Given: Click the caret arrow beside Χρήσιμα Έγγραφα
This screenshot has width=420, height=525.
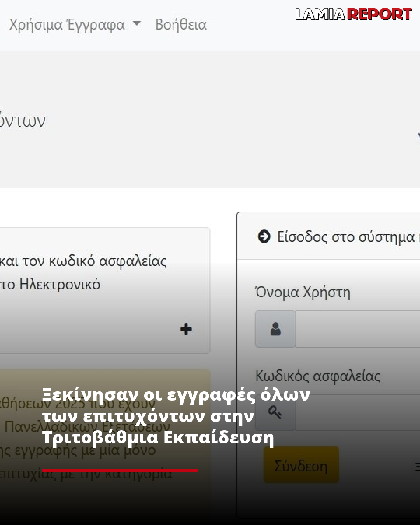Looking at the screenshot, I should click(136, 24).
